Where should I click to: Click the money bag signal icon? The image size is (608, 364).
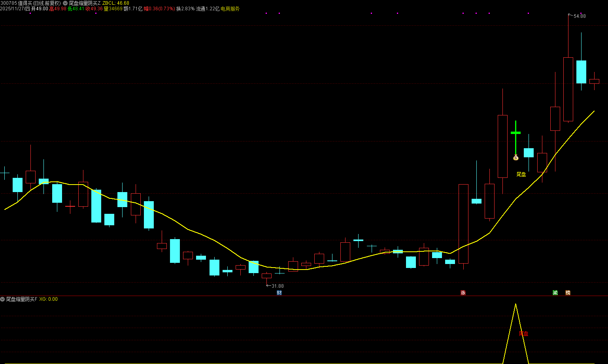[x=515, y=157]
